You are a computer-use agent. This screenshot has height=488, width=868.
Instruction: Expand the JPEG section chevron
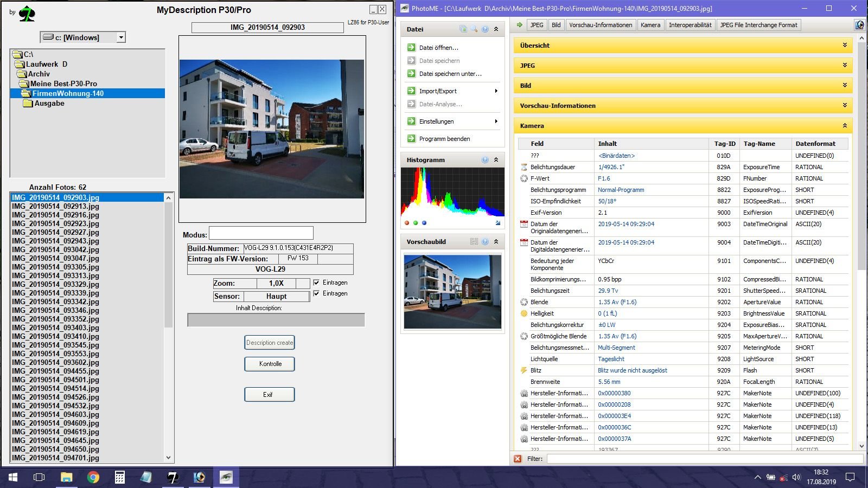[x=845, y=65]
